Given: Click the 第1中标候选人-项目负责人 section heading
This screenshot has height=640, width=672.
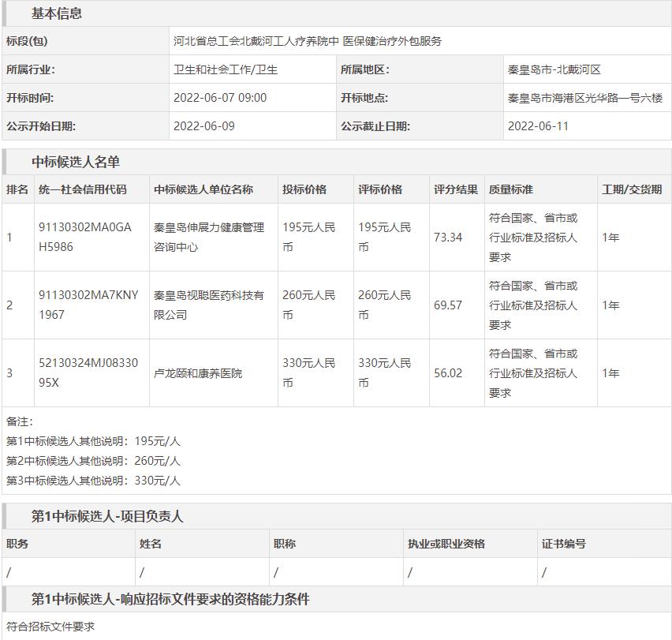Looking at the screenshot, I should (x=107, y=516).
